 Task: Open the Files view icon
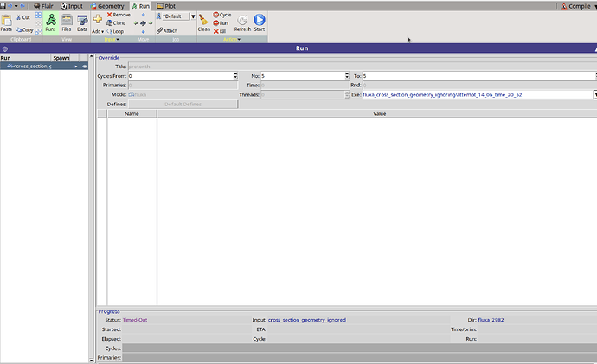click(67, 20)
